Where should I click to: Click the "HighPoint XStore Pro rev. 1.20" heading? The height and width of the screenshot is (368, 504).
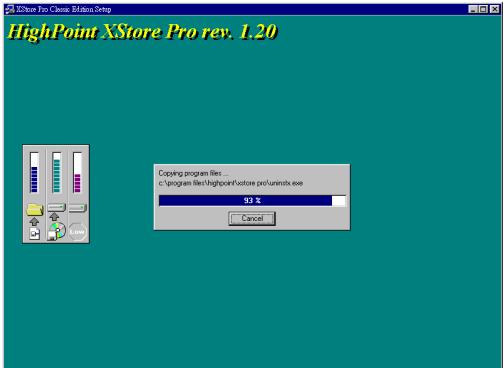pyautogui.click(x=142, y=32)
